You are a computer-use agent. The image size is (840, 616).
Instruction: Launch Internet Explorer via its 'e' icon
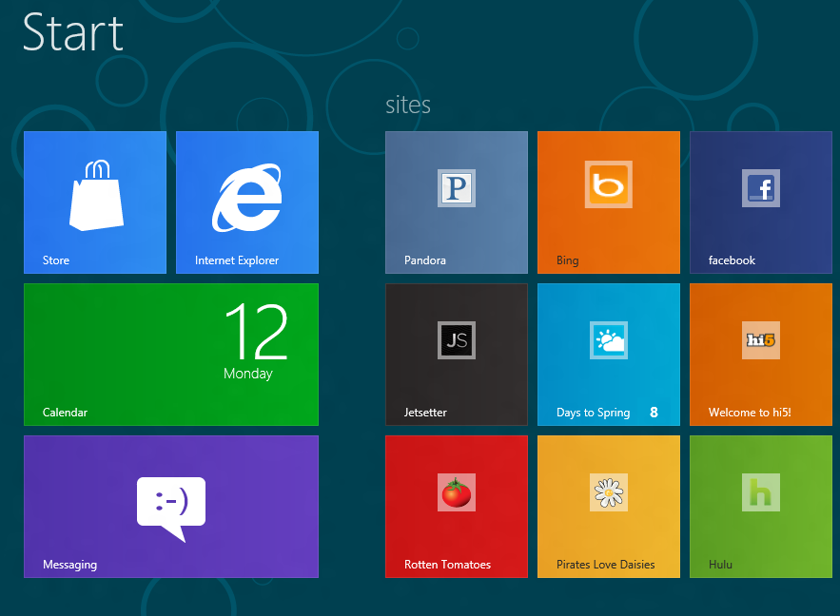pyautogui.click(x=246, y=198)
